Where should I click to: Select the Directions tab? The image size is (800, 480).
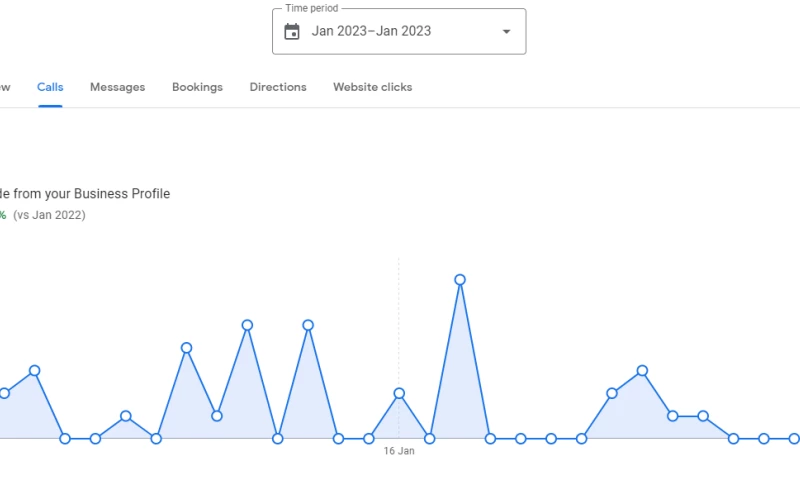click(x=278, y=87)
